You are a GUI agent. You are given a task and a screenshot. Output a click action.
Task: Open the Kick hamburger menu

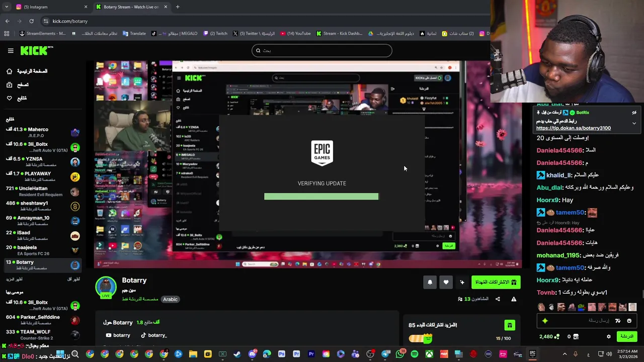coord(11,50)
